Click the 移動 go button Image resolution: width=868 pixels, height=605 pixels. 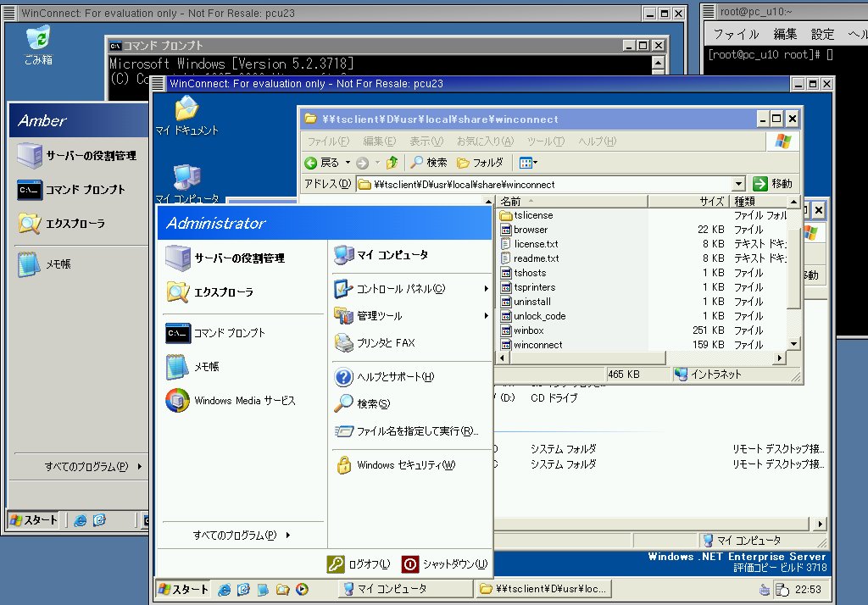point(773,184)
